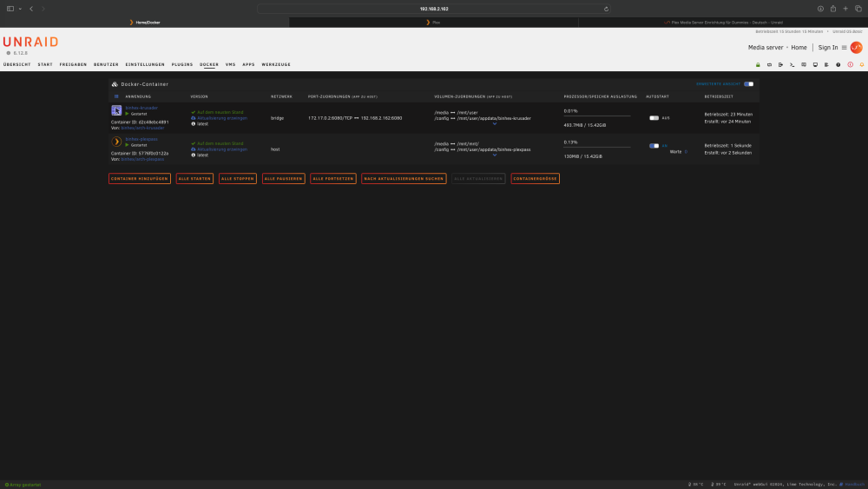Open the web terminal icon
This screenshot has width=868, height=489.
coord(792,65)
